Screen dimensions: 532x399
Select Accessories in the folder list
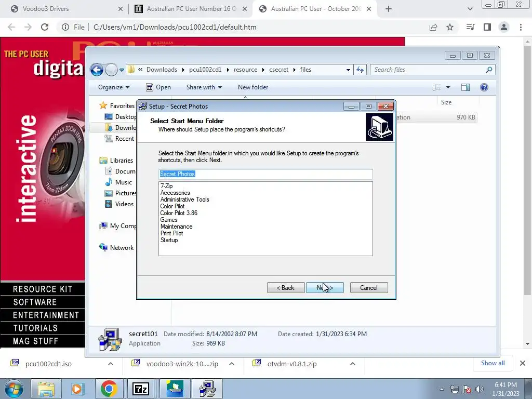click(x=175, y=193)
